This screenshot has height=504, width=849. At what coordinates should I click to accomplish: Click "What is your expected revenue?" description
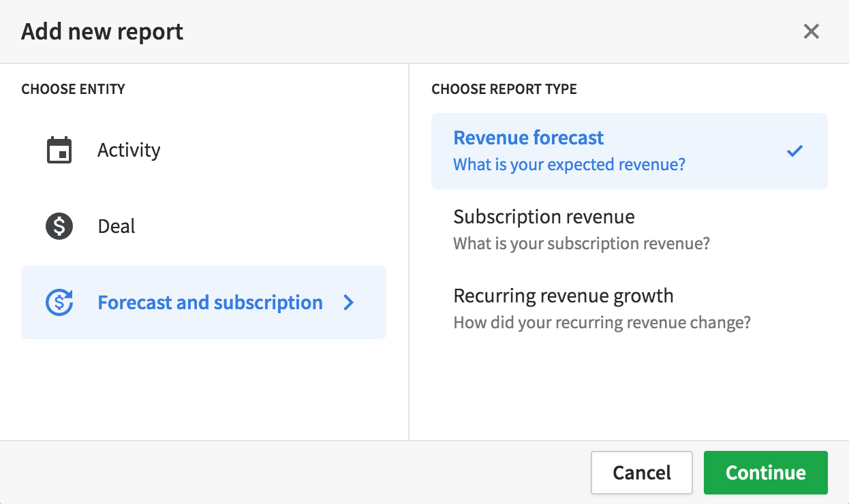coord(570,165)
